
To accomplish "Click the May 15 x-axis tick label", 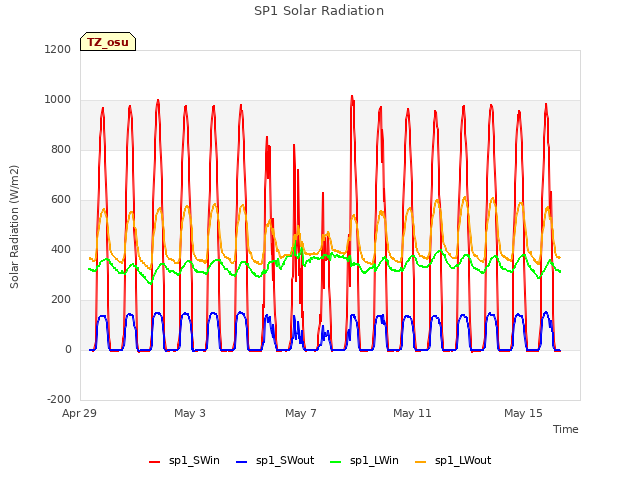I will (x=523, y=413).
